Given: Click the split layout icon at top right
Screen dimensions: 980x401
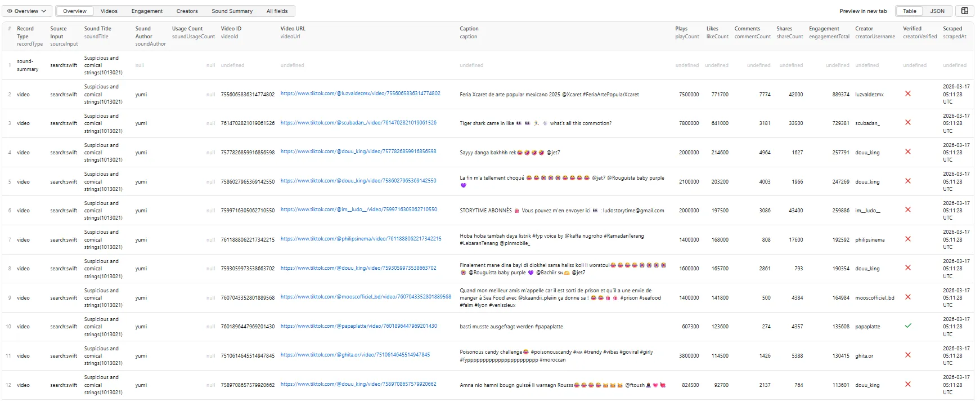Looking at the screenshot, I should coord(965,11).
